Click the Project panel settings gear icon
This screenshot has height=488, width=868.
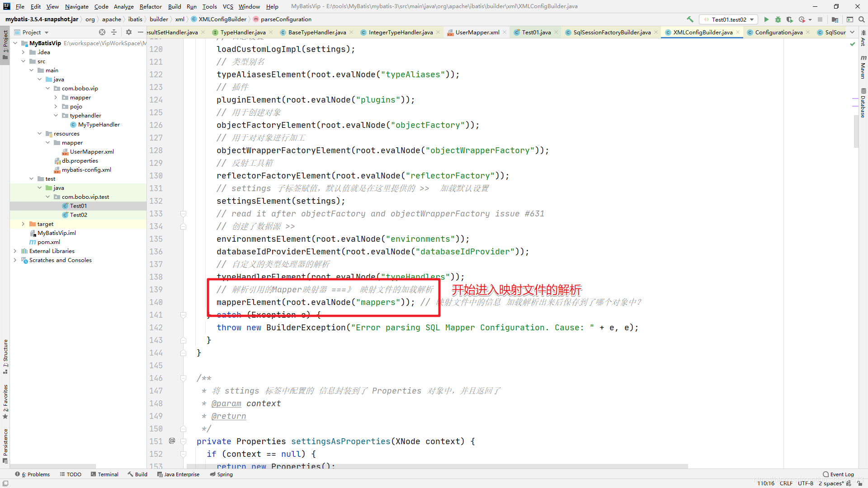click(129, 32)
